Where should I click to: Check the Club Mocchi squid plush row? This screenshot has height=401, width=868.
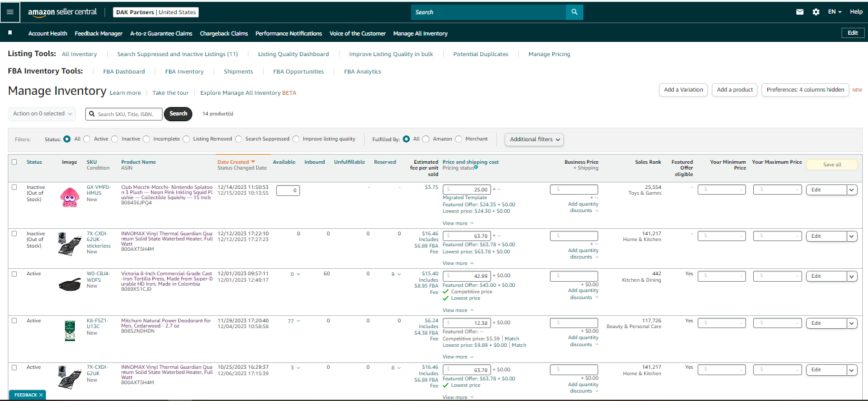(15, 187)
